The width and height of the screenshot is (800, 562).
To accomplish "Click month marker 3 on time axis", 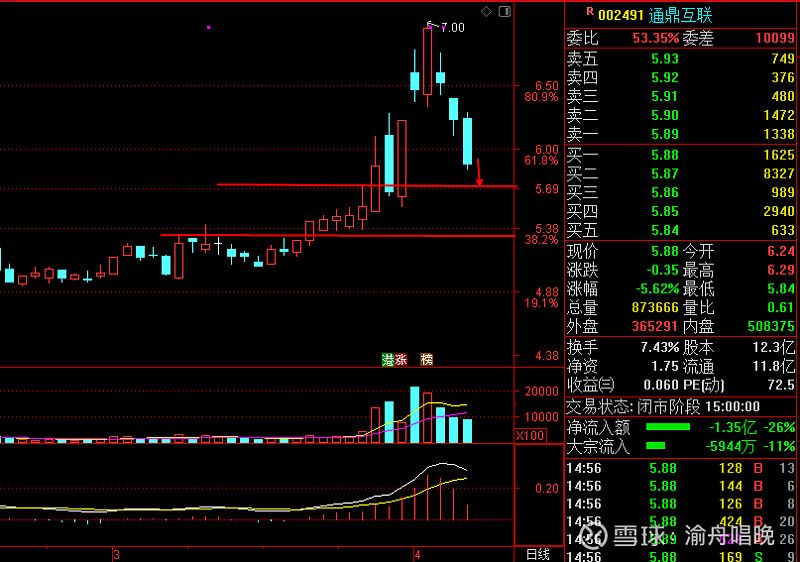I will 116,555.
